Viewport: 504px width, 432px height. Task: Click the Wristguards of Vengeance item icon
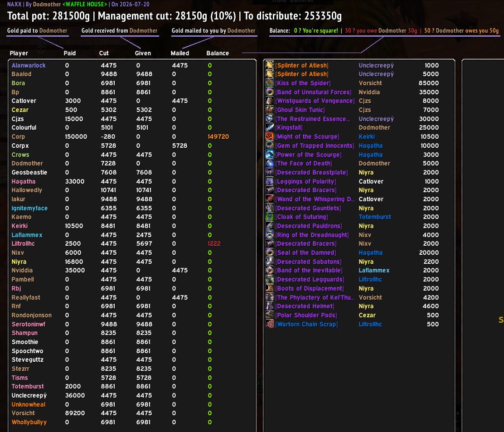click(x=269, y=101)
